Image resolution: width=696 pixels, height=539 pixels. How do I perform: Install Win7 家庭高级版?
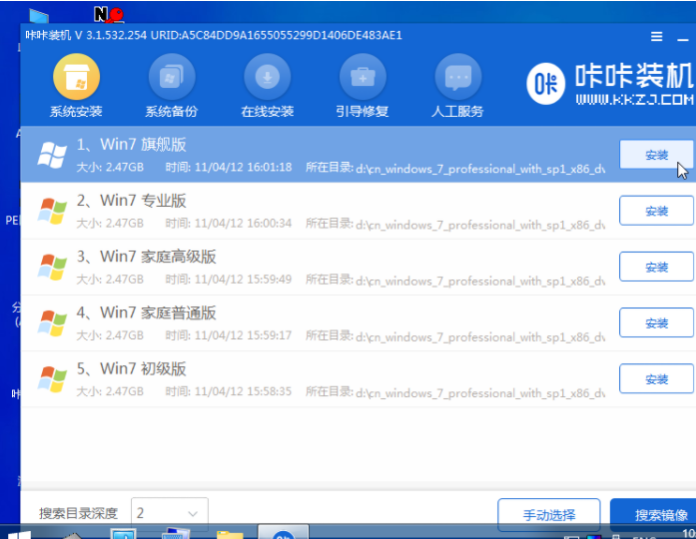(x=656, y=267)
